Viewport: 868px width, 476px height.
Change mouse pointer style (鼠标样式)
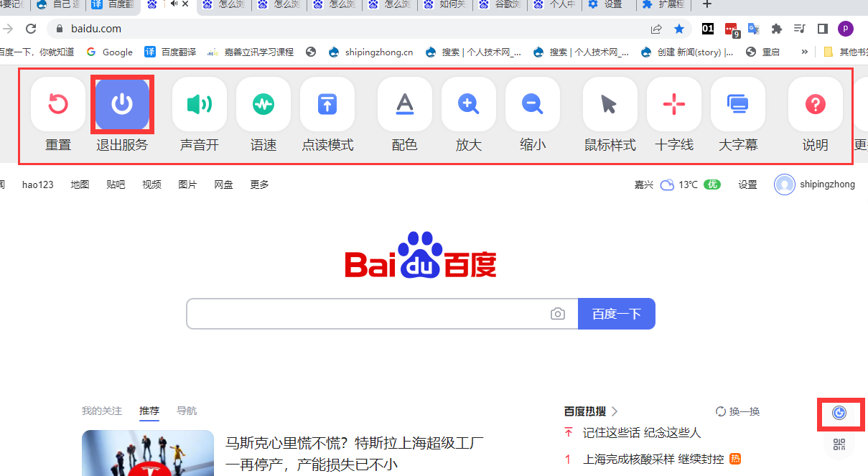(x=610, y=105)
